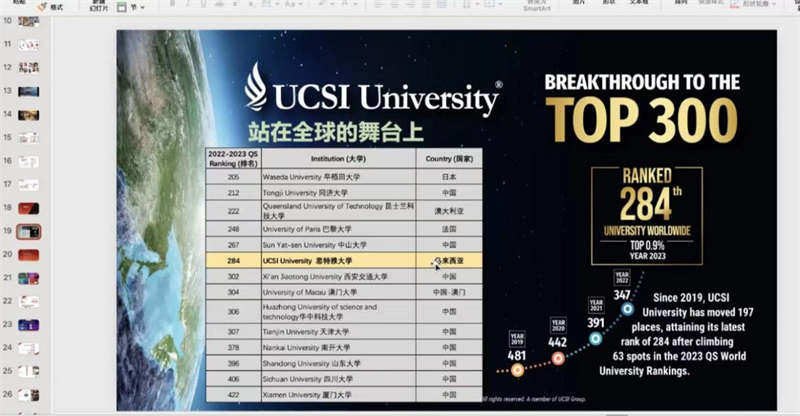Toggle strikethrough formatting in the toolbar
800x416 pixels.
pyautogui.click(x=219, y=4)
